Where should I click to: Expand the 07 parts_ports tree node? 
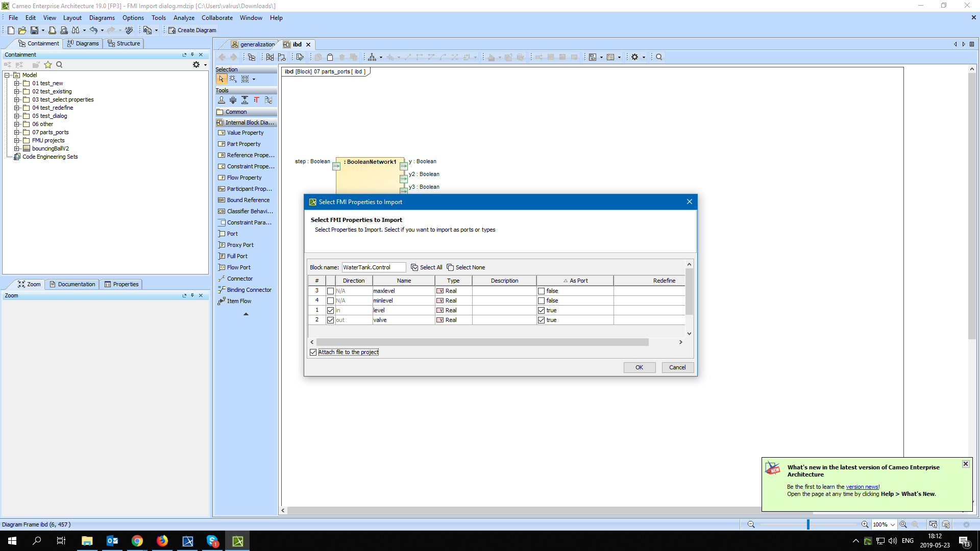point(17,132)
